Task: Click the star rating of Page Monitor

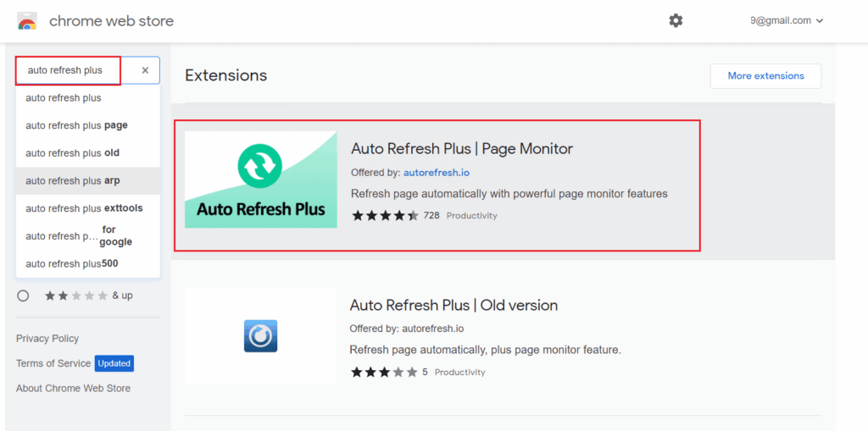Action: click(386, 216)
